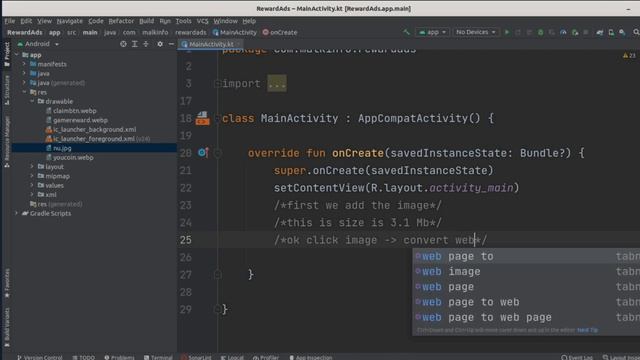The image size is (640, 360).
Task: Click Sync Project with Gradle Files icon
Action: pyautogui.click(x=600, y=32)
